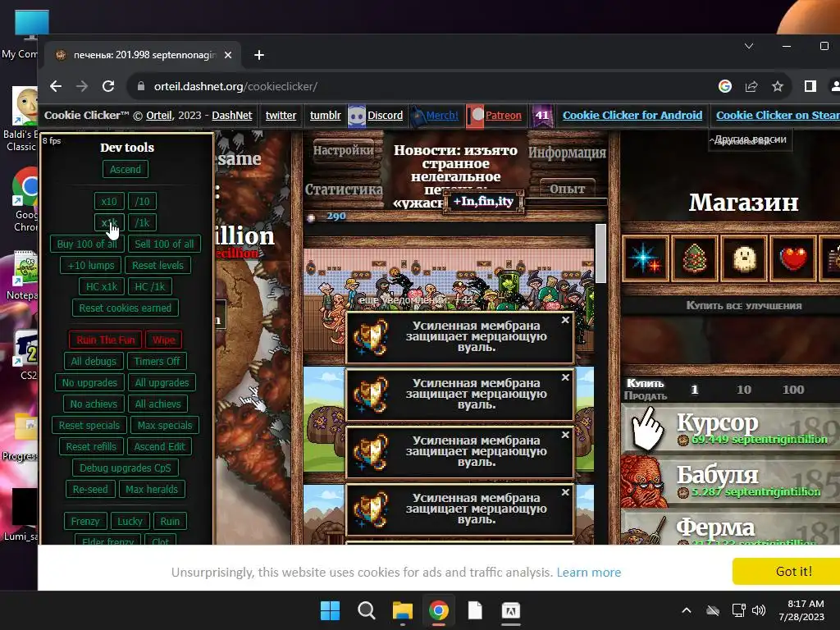Open the Информация info menu

coord(568,153)
